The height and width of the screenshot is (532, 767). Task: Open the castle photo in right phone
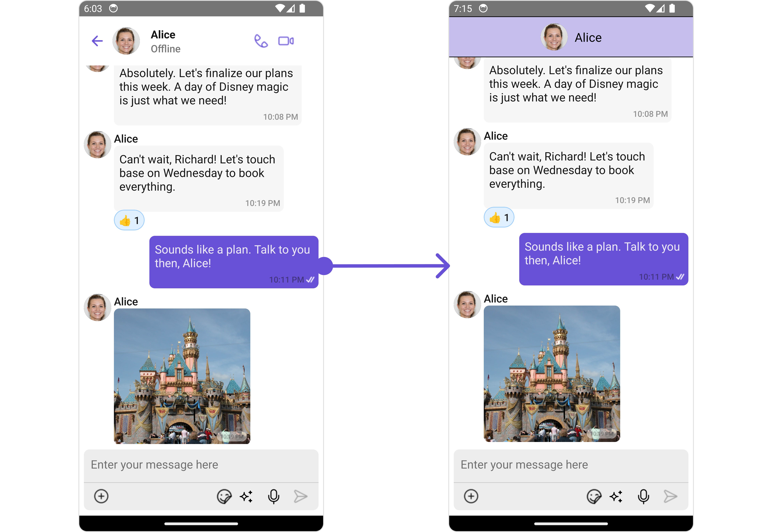[x=552, y=374]
